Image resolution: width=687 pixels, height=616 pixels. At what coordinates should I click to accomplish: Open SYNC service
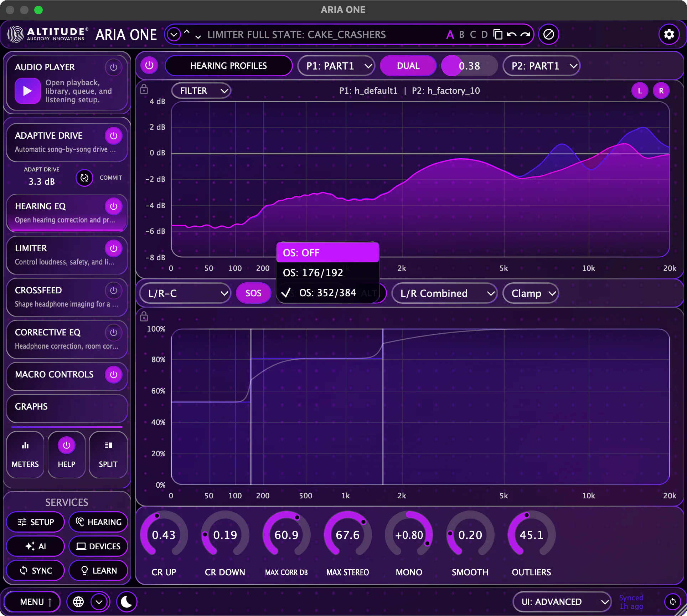[x=35, y=570]
